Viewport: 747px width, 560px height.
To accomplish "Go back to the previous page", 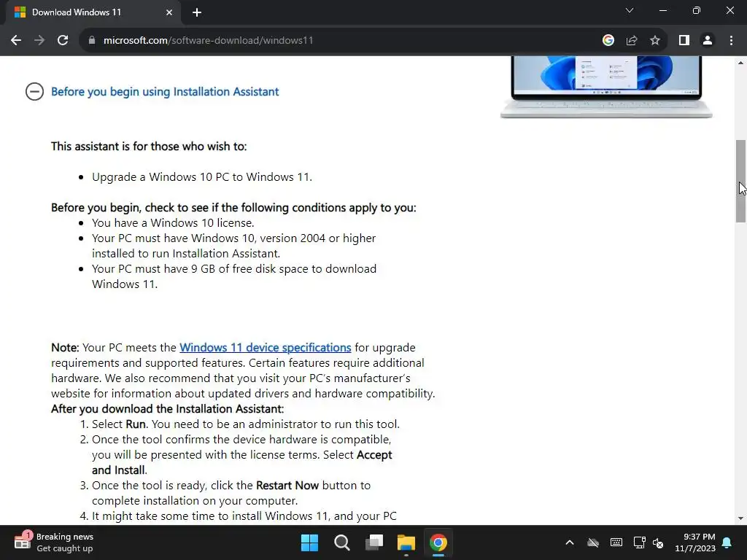I will pyautogui.click(x=16, y=41).
